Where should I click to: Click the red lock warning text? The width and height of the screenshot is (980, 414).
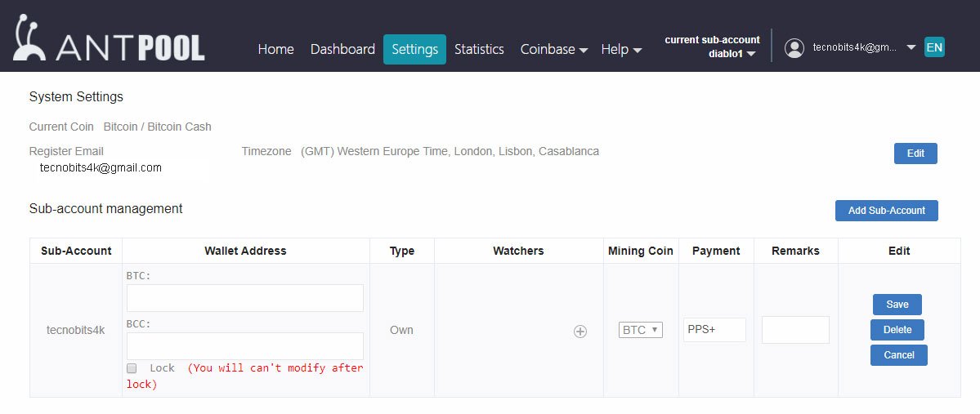tap(245, 376)
